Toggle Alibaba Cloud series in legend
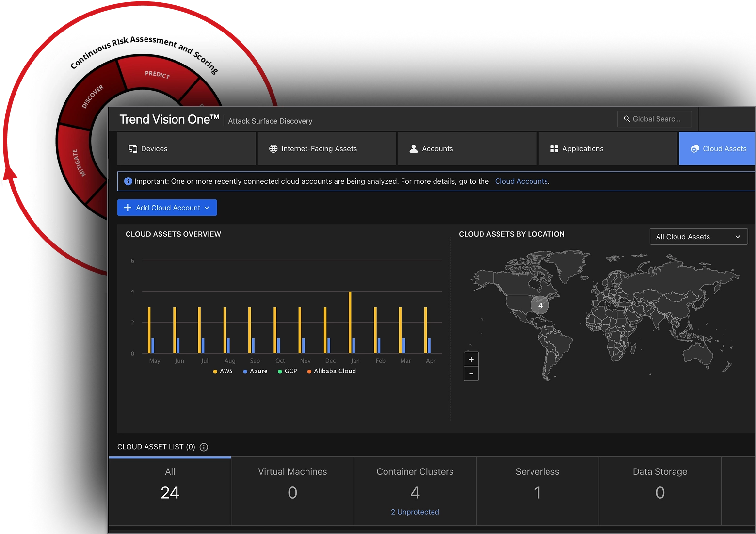This screenshot has height=534, width=756. [x=332, y=371]
